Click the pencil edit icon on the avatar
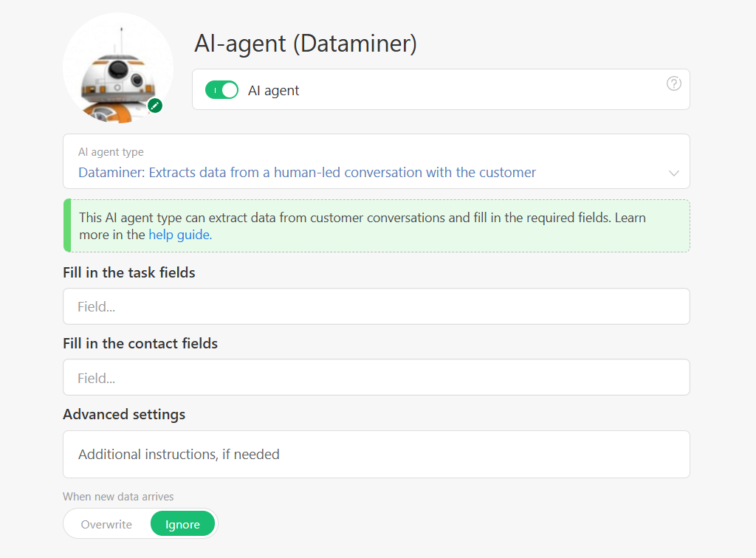This screenshot has width=756, height=558. click(x=154, y=106)
